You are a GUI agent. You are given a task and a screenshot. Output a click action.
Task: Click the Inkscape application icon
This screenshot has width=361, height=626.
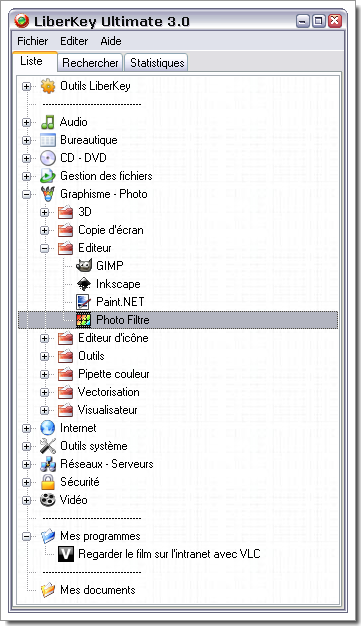point(83,284)
